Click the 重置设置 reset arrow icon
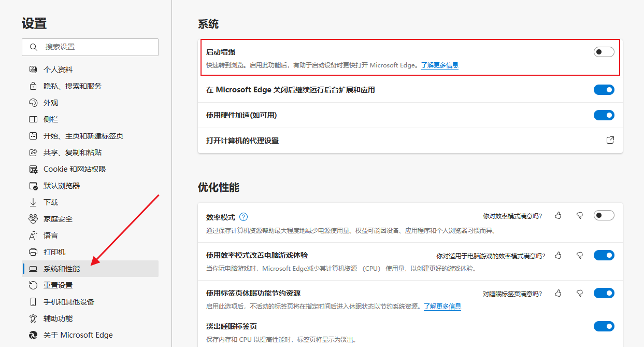The image size is (644, 347). 33,285
